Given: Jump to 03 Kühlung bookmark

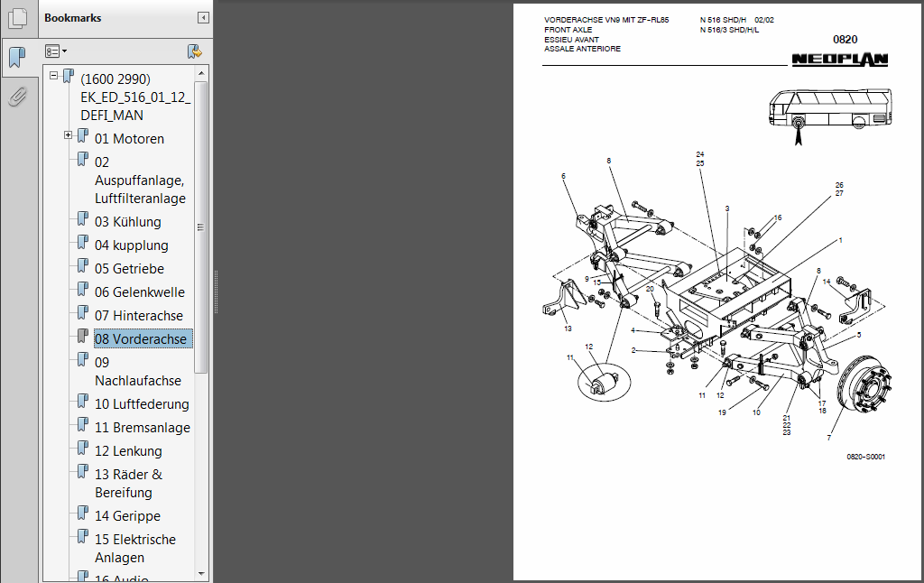Looking at the screenshot, I should tap(128, 222).
